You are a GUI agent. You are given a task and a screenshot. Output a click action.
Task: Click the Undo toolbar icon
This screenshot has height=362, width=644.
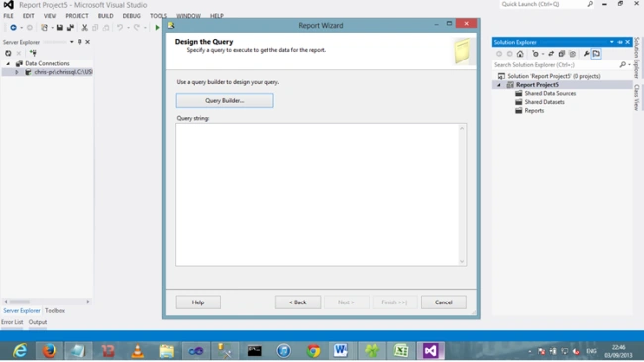120,28
